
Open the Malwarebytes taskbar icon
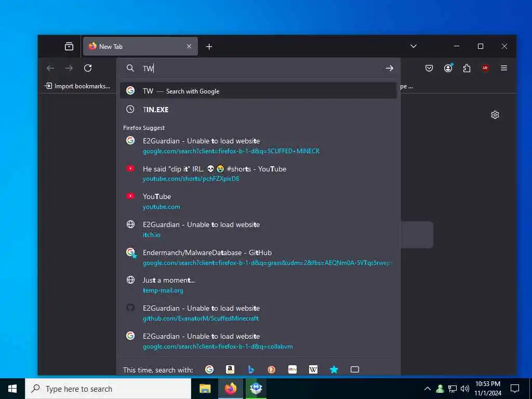(256, 389)
